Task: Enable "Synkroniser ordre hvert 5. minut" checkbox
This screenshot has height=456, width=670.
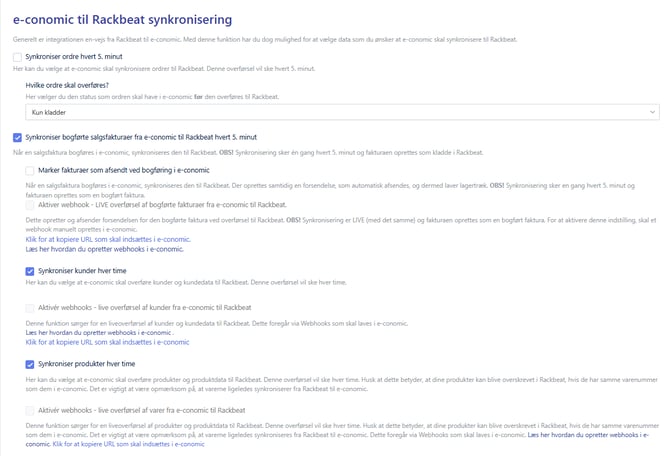Action: point(18,58)
